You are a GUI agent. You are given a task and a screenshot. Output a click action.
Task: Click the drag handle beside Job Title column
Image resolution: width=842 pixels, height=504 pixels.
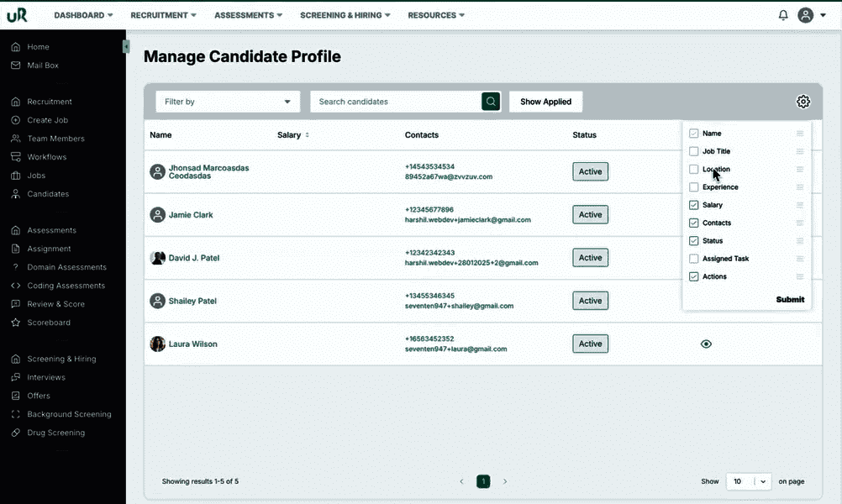point(800,151)
